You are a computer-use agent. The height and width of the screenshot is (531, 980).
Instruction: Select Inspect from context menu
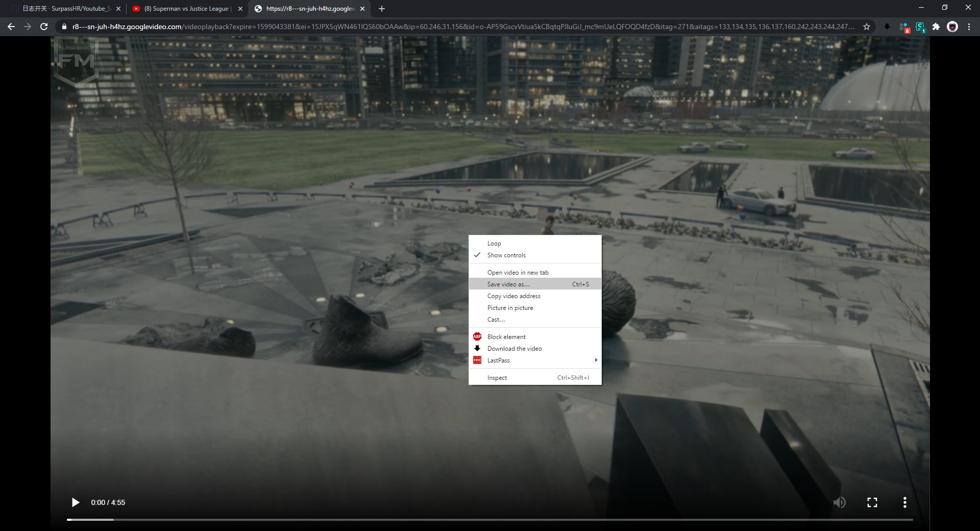click(x=535, y=378)
